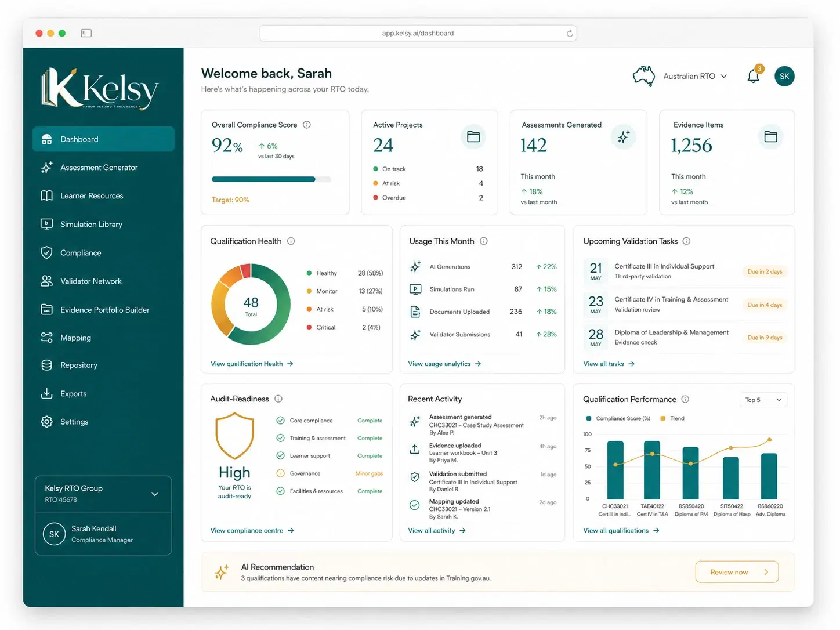Screen dimensions: 840x630
Task: Click the AI Generations sparkle icon
Action: 415,267
